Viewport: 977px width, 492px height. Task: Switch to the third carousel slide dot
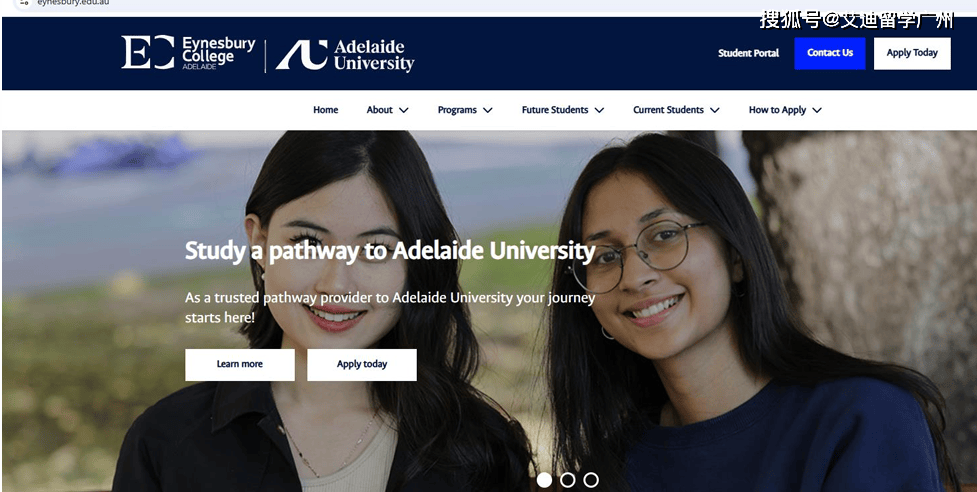point(591,480)
